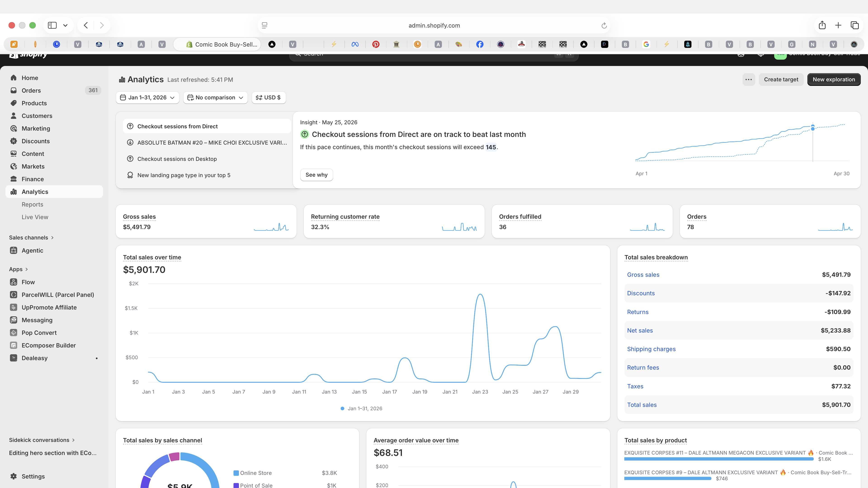Click the Discounts badge icon

[14, 141]
